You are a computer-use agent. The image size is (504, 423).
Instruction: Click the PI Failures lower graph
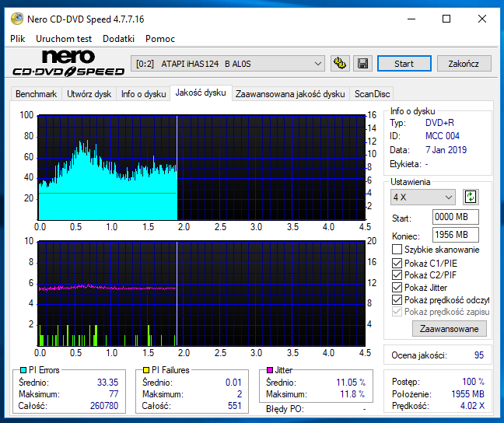tap(201, 293)
